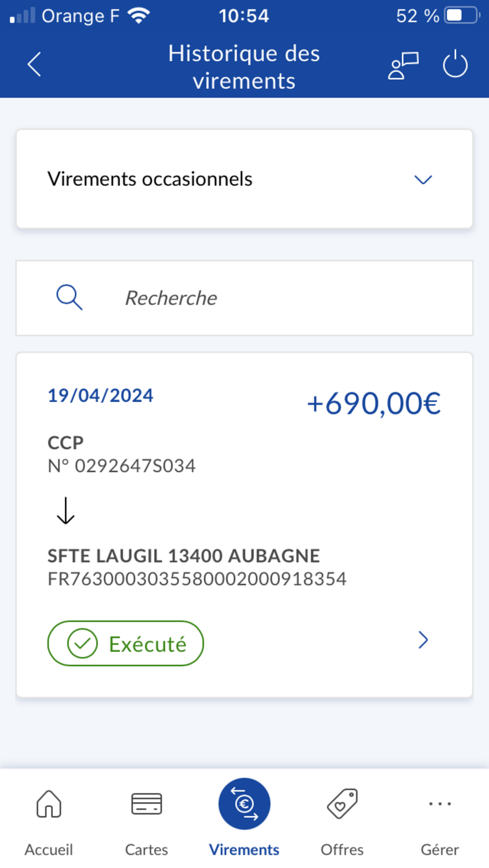
Task: Open transfer details with right chevron
Action: click(x=423, y=640)
